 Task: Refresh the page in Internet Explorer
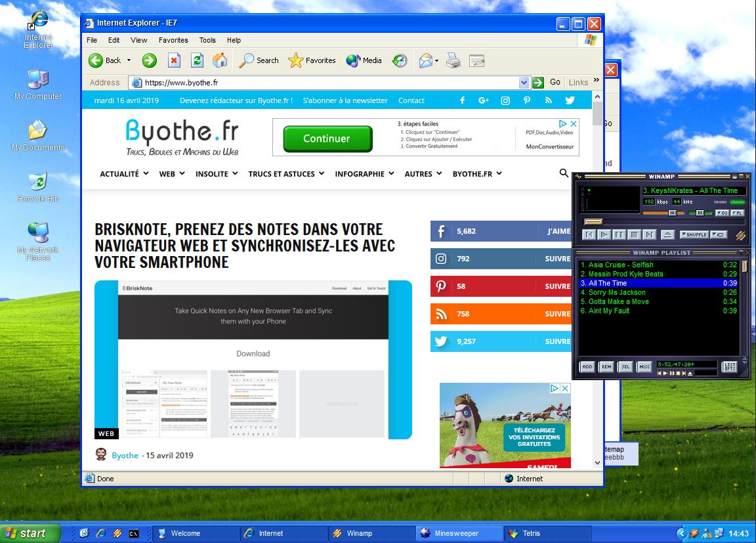(x=197, y=60)
